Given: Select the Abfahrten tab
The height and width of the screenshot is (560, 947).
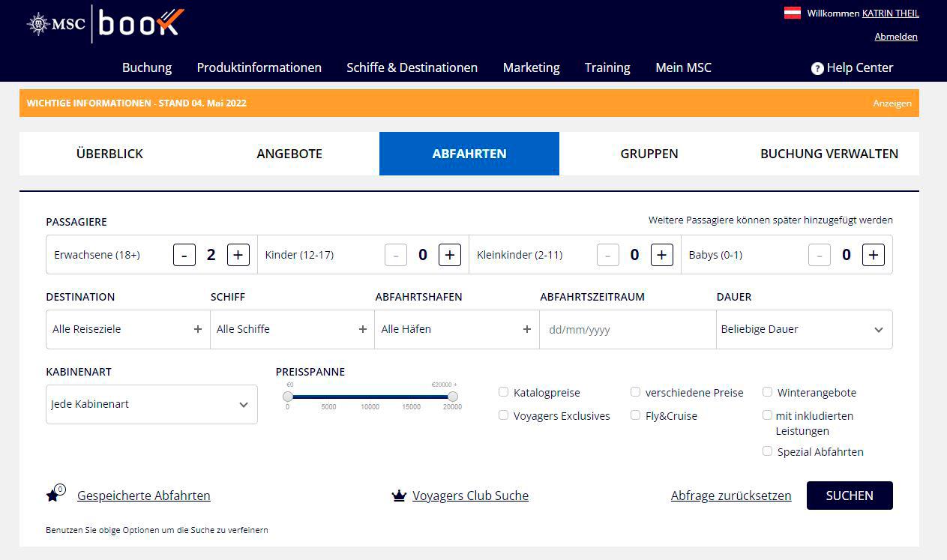Looking at the screenshot, I should (x=469, y=154).
